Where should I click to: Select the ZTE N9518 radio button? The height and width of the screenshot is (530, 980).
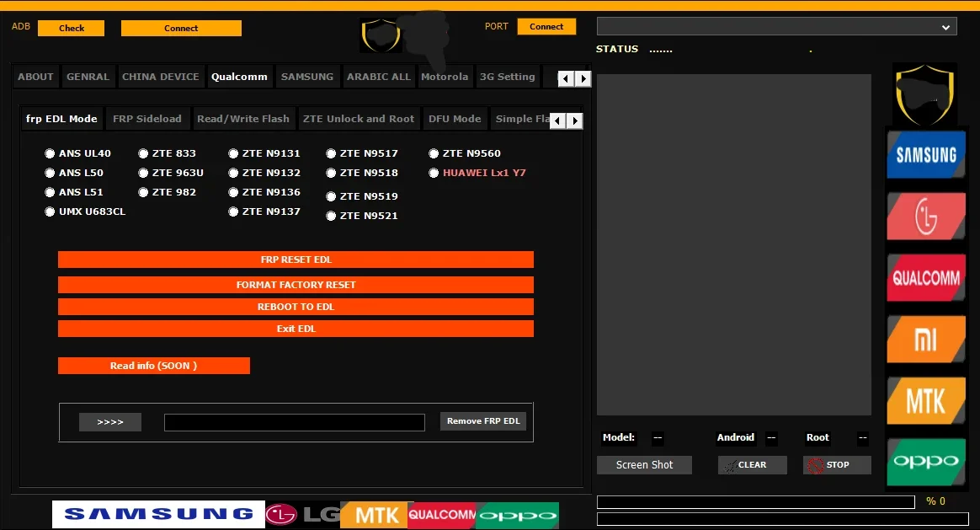(x=331, y=173)
